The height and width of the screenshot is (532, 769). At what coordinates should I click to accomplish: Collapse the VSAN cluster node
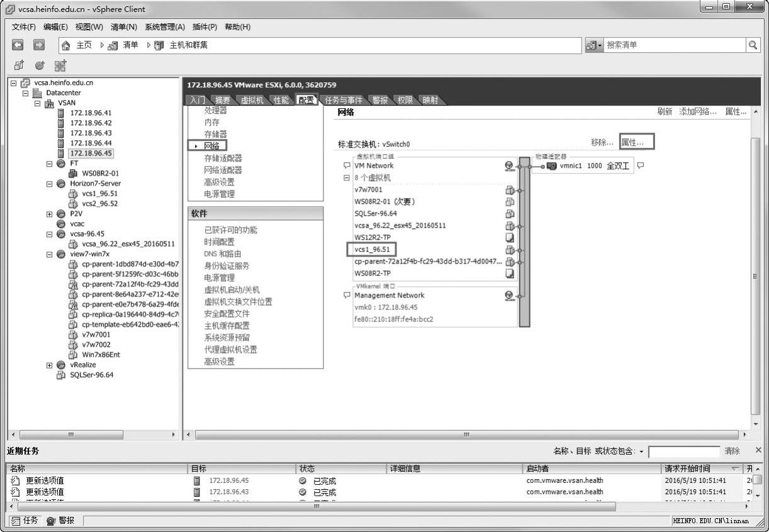[38, 103]
